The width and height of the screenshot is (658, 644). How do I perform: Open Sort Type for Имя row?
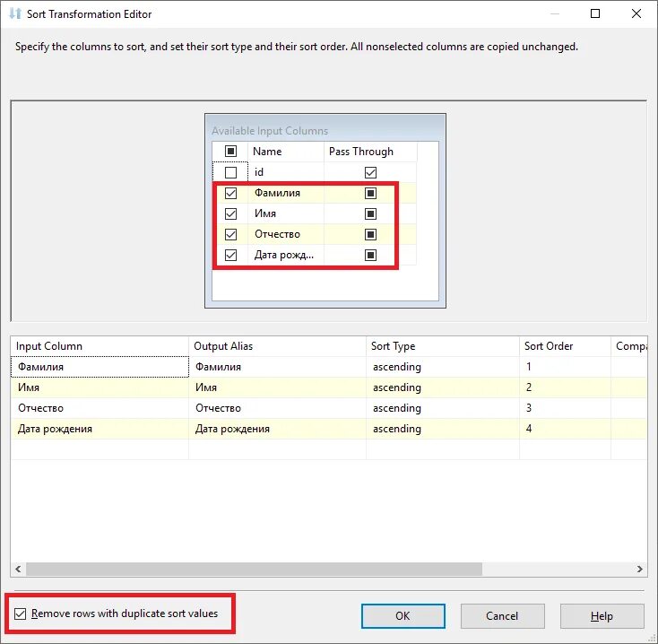point(442,387)
